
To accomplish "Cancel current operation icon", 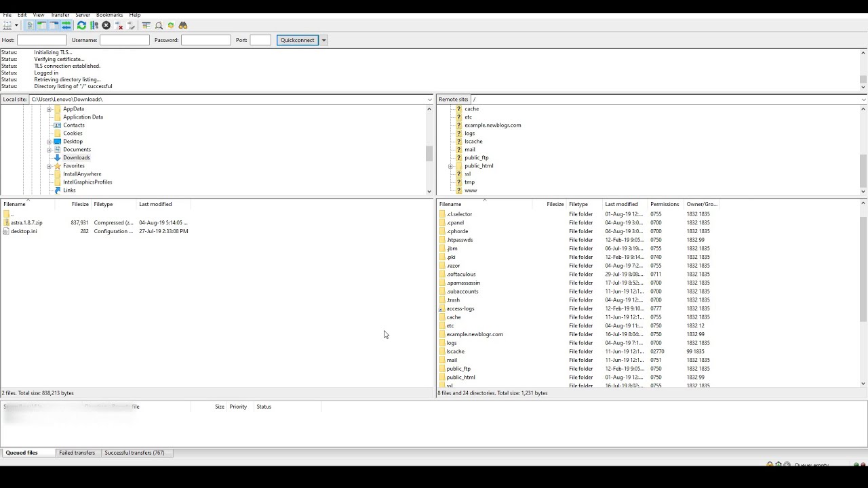I will (x=106, y=26).
